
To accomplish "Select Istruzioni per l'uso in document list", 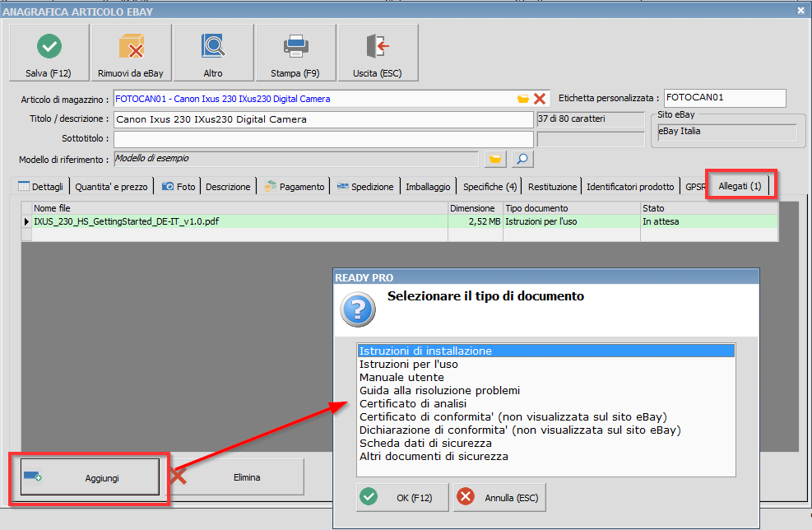I will 545,365.
